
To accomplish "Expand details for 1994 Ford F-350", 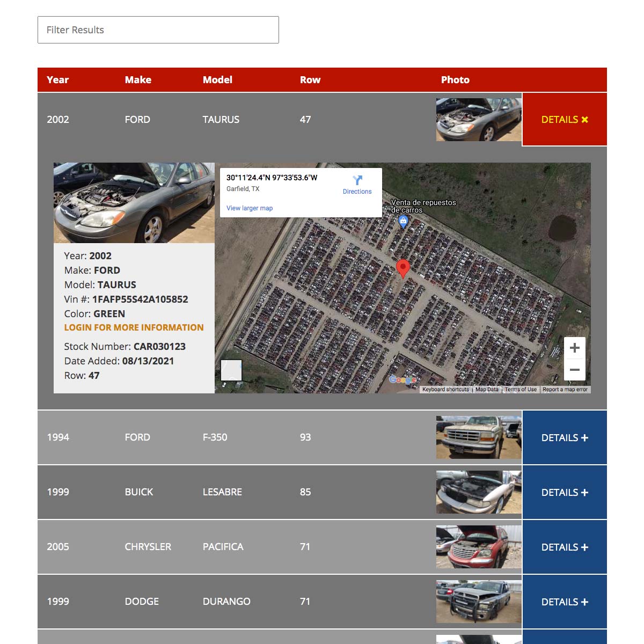I will 565,438.
